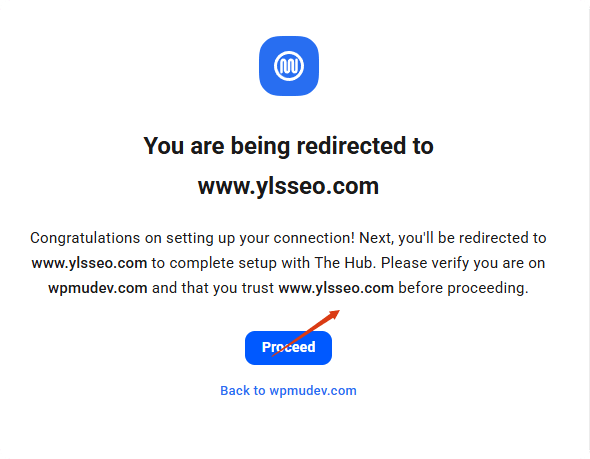Click the red arrow annotation's arrowhead
The height and width of the screenshot is (459, 590).
[334, 314]
